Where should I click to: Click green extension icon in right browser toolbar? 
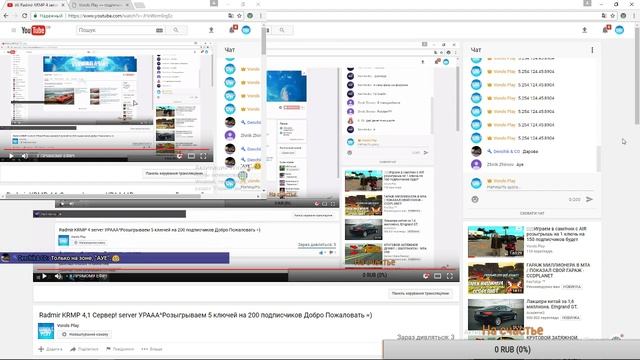click(x=623, y=16)
